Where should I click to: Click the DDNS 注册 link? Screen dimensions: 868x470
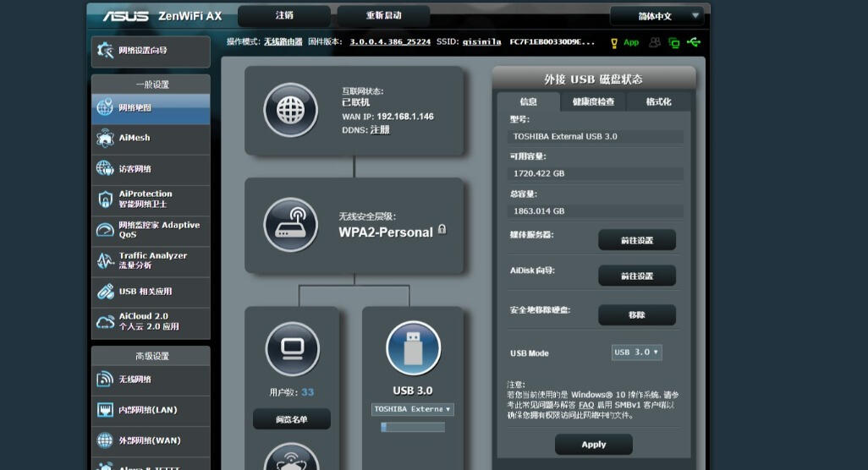(380, 130)
